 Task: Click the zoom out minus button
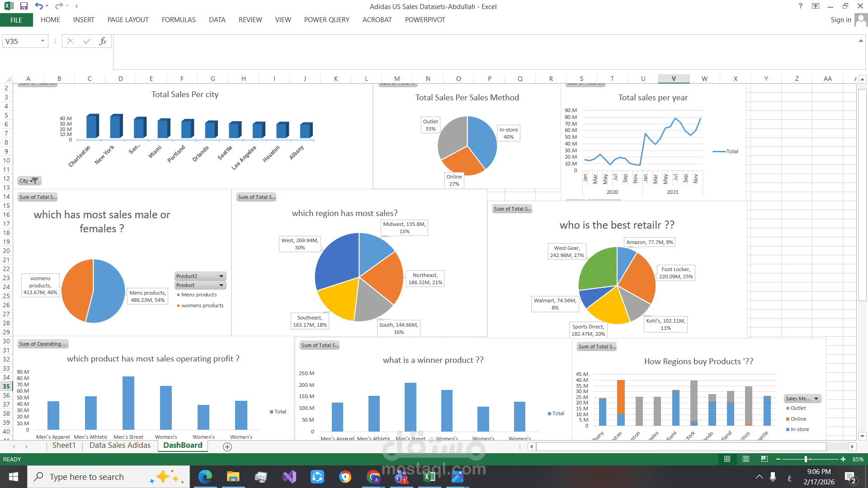[x=778, y=459]
